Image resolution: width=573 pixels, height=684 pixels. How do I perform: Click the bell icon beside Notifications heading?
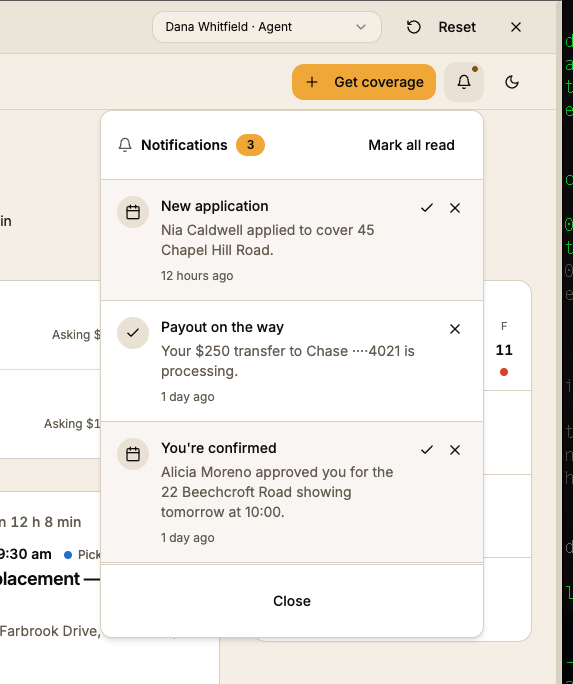click(125, 145)
